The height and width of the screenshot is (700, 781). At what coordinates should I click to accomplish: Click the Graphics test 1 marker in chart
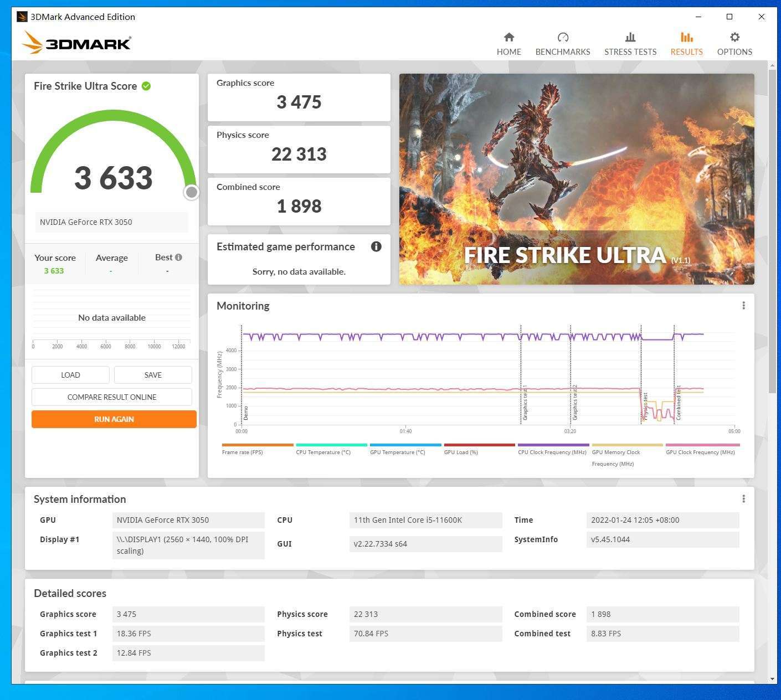point(525,403)
